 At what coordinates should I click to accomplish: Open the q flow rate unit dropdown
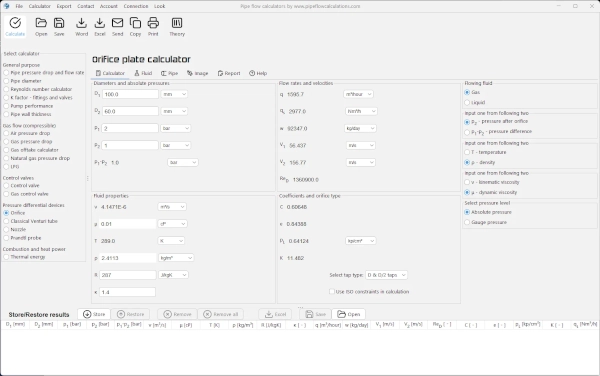coord(359,94)
